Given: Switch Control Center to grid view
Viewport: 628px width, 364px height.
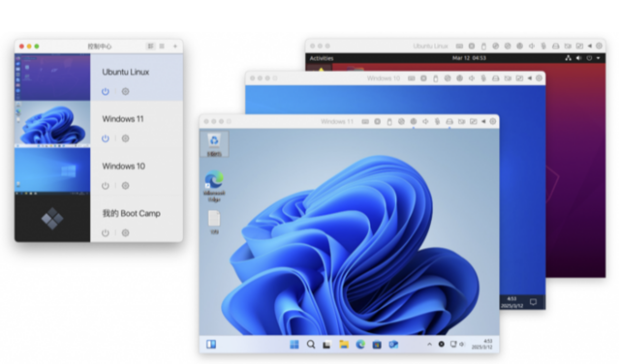Looking at the screenshot, I should (x=151, y=46).
